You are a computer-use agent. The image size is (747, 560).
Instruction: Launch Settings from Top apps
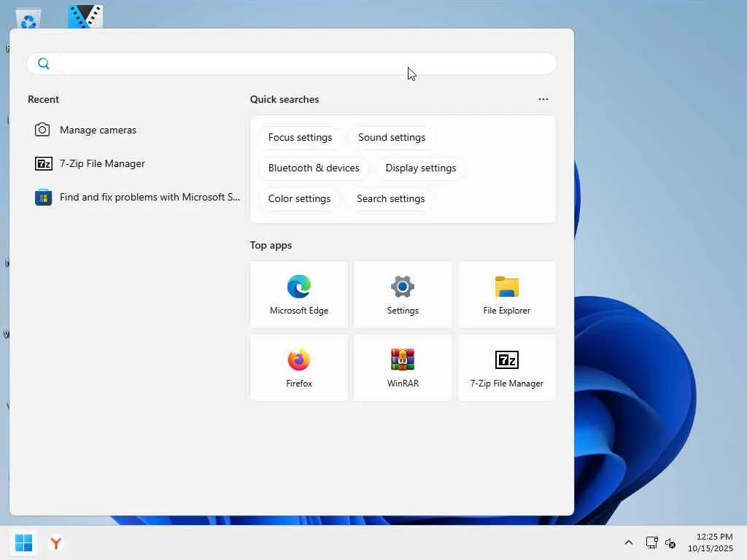[403, 295]
